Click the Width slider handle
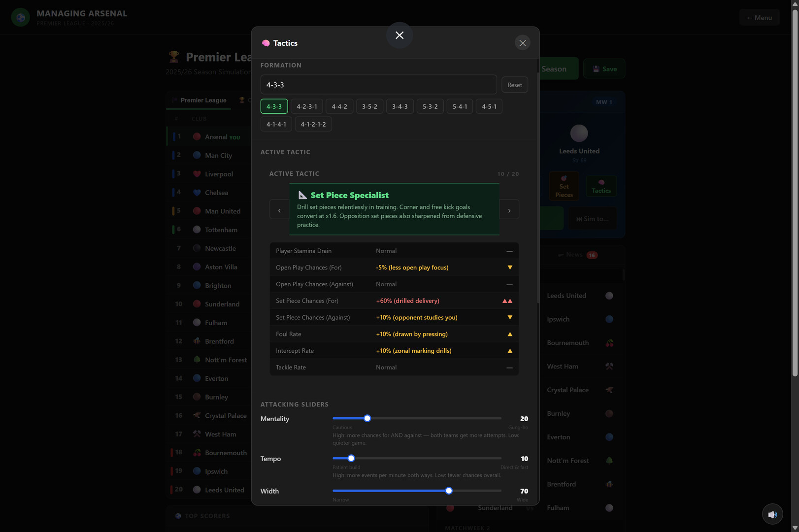 449,491
